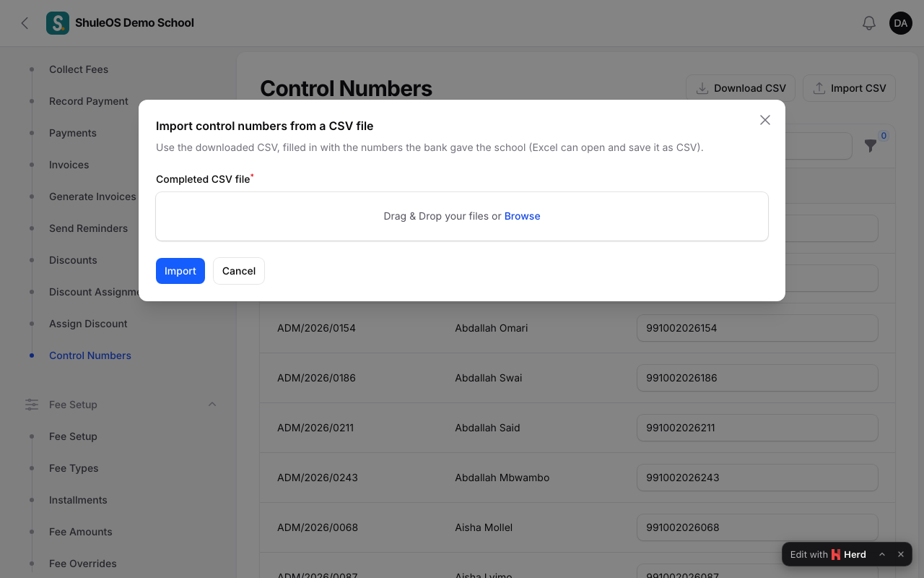This screenshot has height=578, width=924.
Task: Go to Discounts in the sidebar
Action: click(73, 260)
